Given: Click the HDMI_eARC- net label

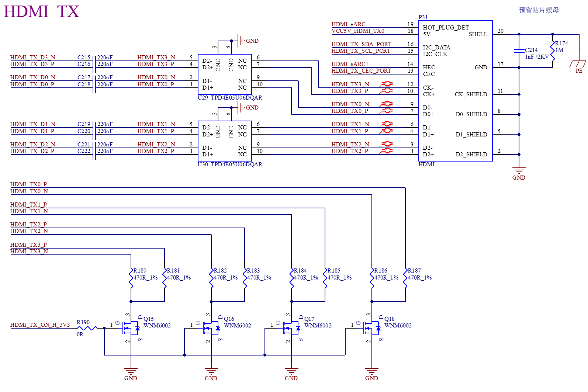Looking at the screenshot, I should [349, 24].
